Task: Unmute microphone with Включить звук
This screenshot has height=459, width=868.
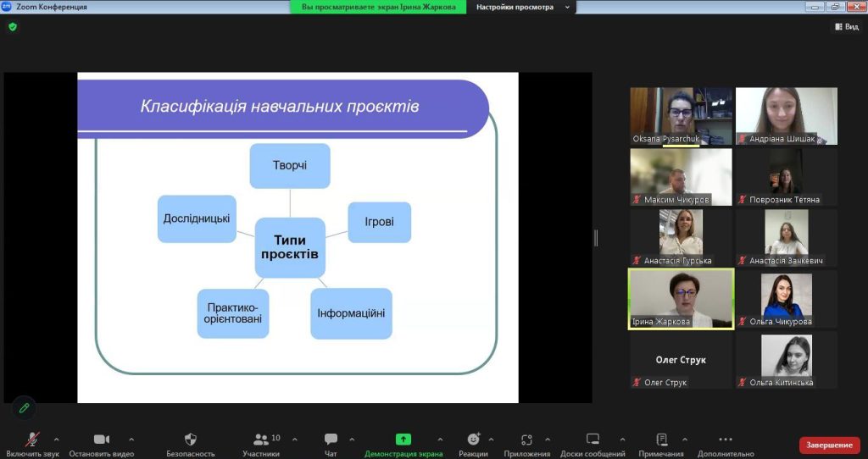Action: pos(32,439)
